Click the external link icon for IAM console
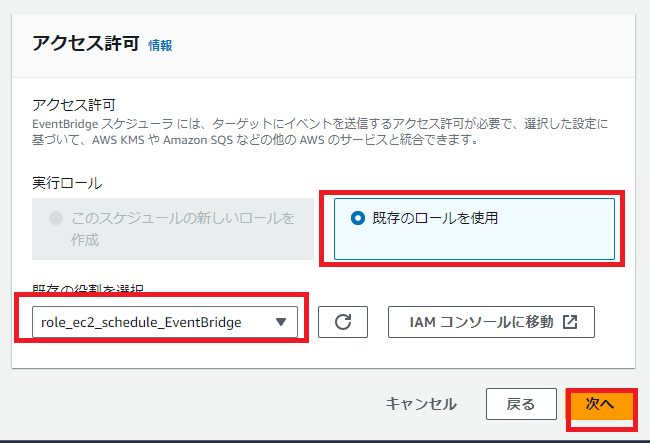 (x=570, y=322)
